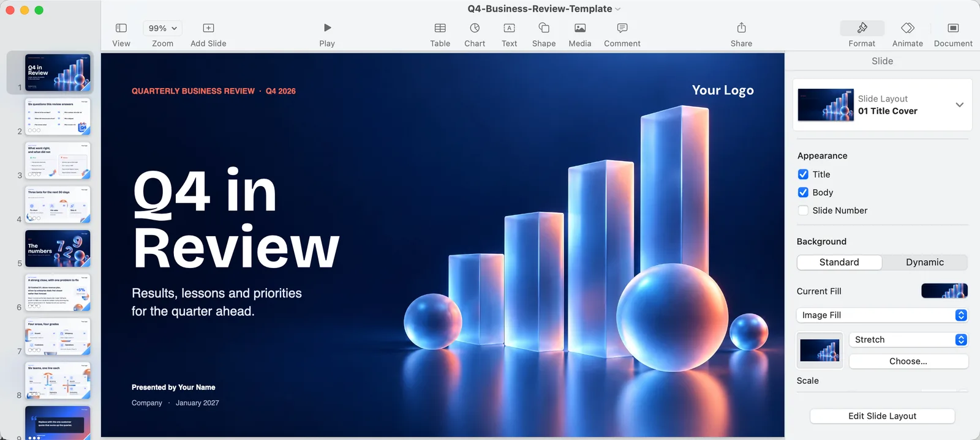Click the Choose... button
The height and width of the screenshot is (440, 980).
(x=908, y=362)
